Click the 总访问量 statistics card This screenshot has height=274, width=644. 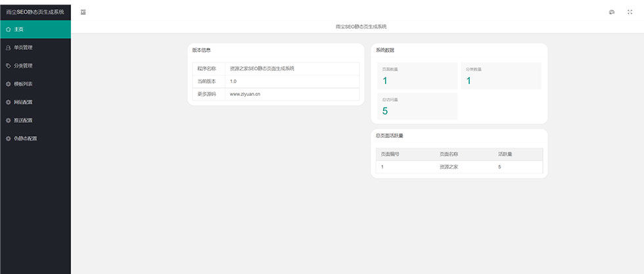[x=417, y=106]
